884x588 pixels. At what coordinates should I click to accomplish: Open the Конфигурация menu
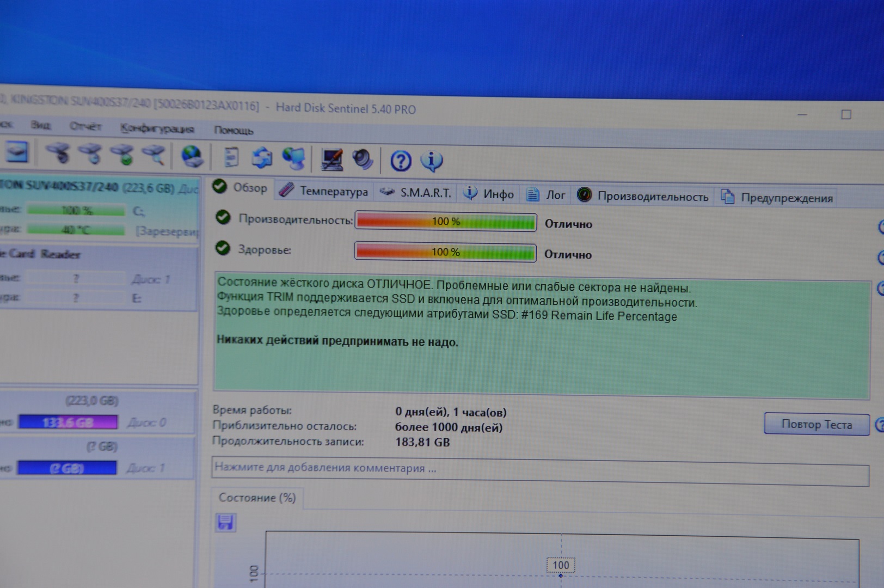click(x=157, y=128)
